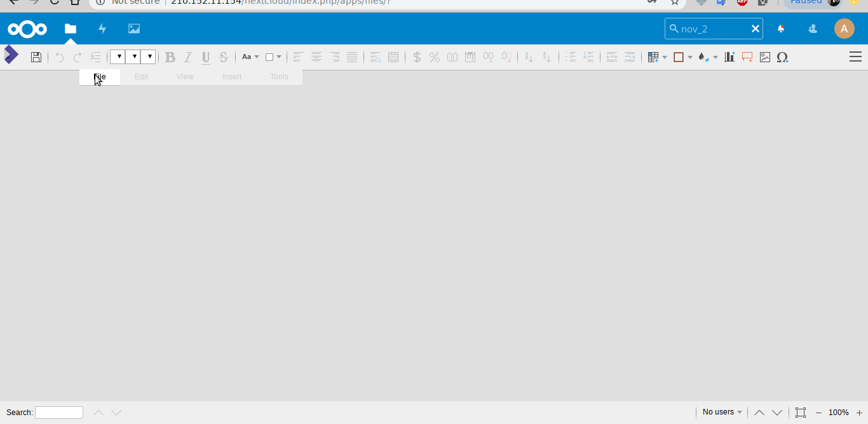Click the plus zoom in button
The image size is (868, 424).
tap(859, 413)
